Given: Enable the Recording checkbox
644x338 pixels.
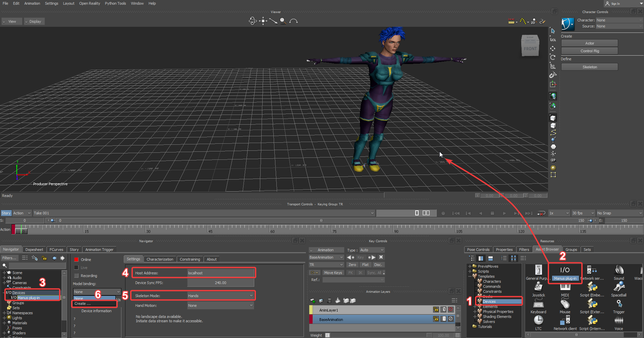Looking at the screenshot, I should 76,276.
